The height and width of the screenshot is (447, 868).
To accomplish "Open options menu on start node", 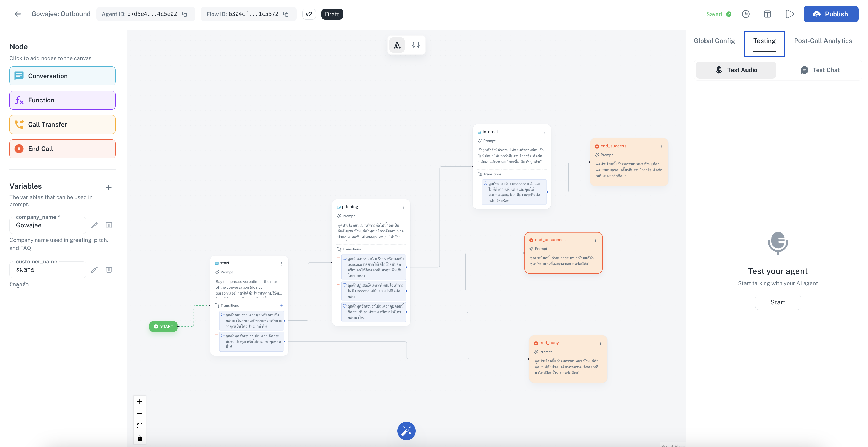I will click(x=281, y=264).
